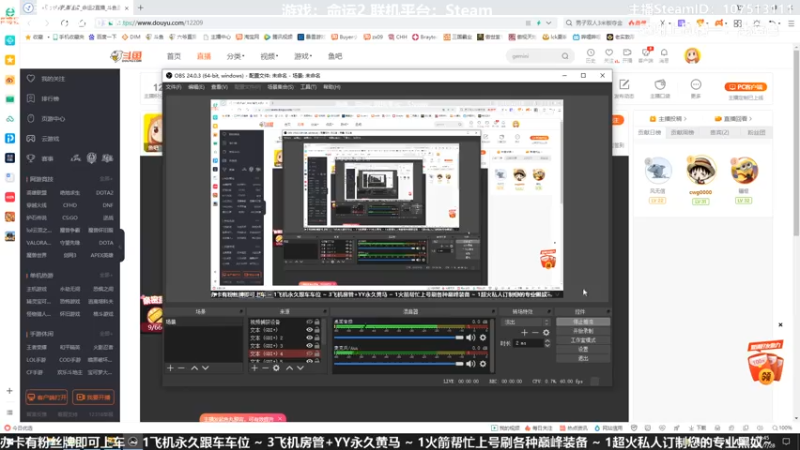Click the search magnifier in Douyu search box

coord(565,56)
